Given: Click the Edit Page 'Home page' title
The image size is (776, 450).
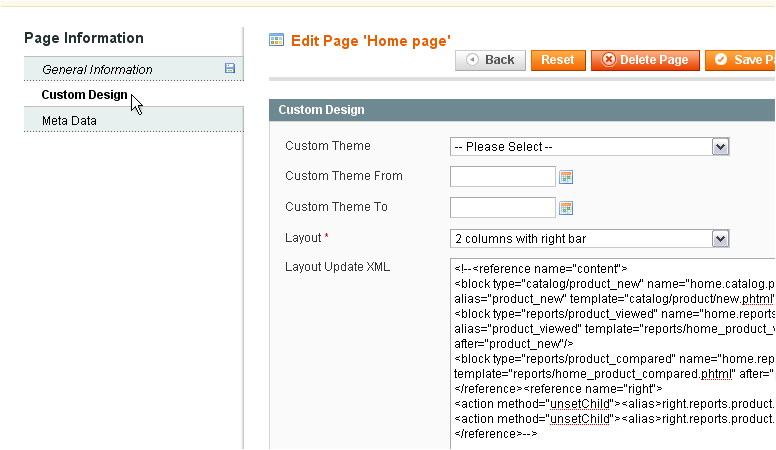Looking at the screenshot, I should pyautogui.click(x=370, y=40).
